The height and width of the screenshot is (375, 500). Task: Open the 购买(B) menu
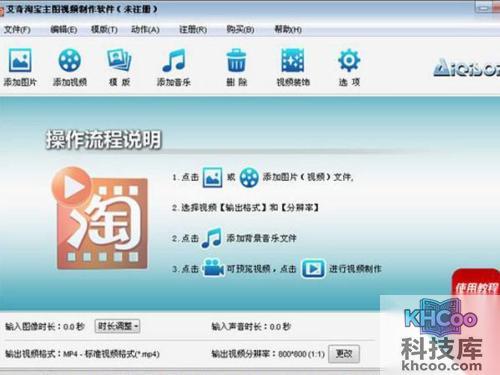click(x=240, y=30)
